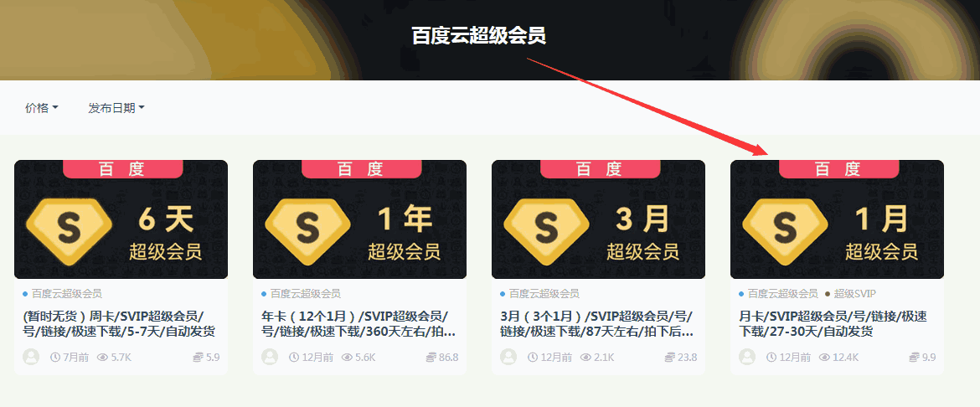Click author avatar on the 月卡 card
Screen dimensions: 980x407
[x=747, y=357]
